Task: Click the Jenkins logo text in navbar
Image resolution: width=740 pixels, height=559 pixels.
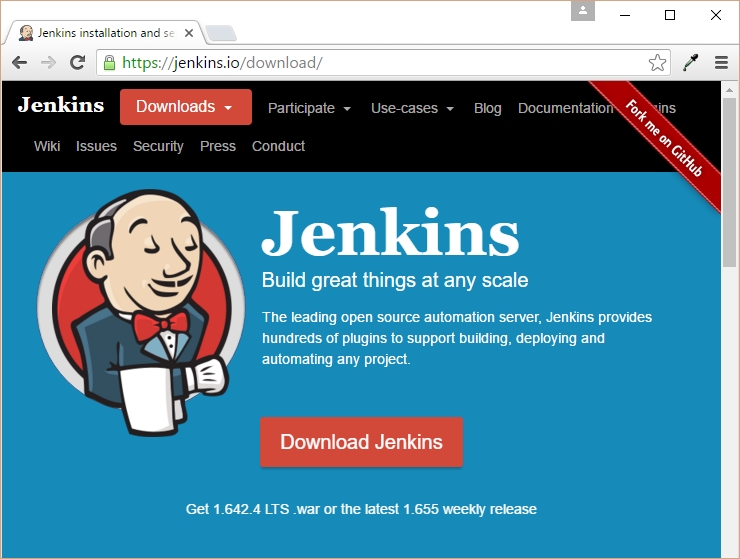Action: (60, 105)
